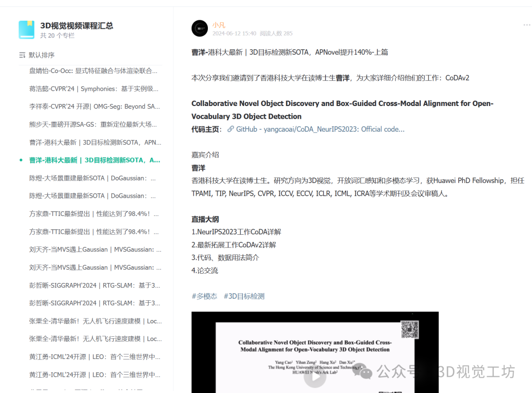This screenshot has width=532, height=393.
Task: Open the 盘婧怡-Co-Occ lecture entry
Action: tap(93, 71)
